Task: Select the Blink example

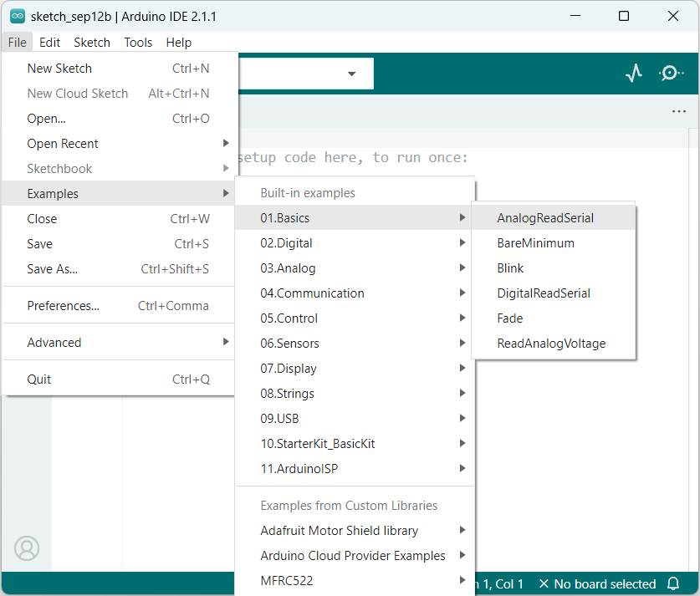Action: click(510, 267)
